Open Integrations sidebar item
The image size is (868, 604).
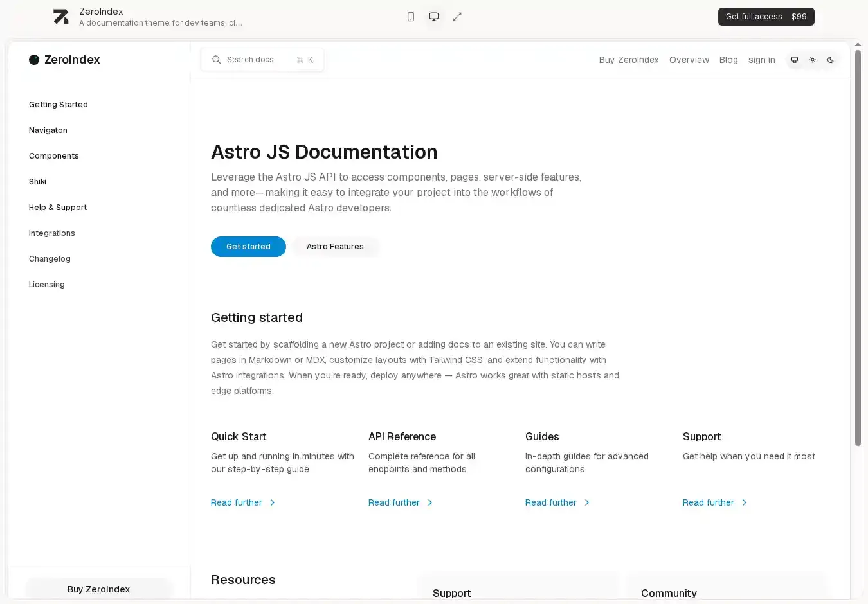52,233
